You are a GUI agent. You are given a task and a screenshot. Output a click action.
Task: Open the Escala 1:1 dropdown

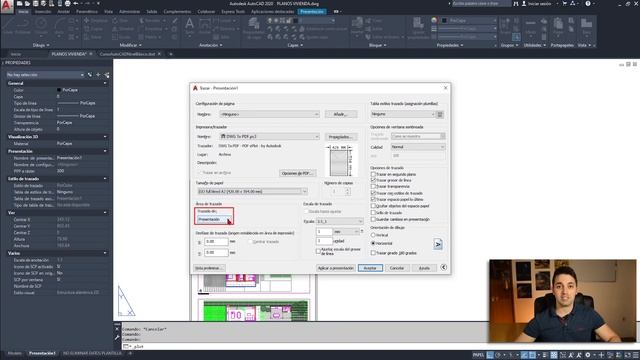340,221
